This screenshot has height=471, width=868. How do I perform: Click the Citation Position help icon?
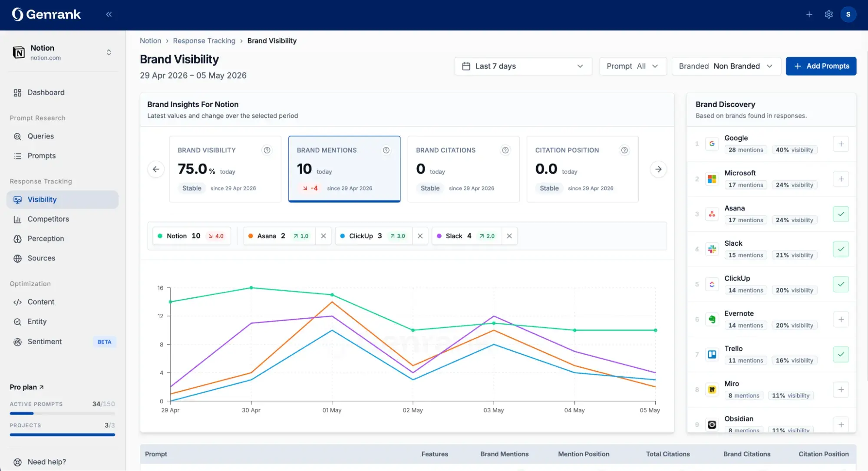click(624, 150)
